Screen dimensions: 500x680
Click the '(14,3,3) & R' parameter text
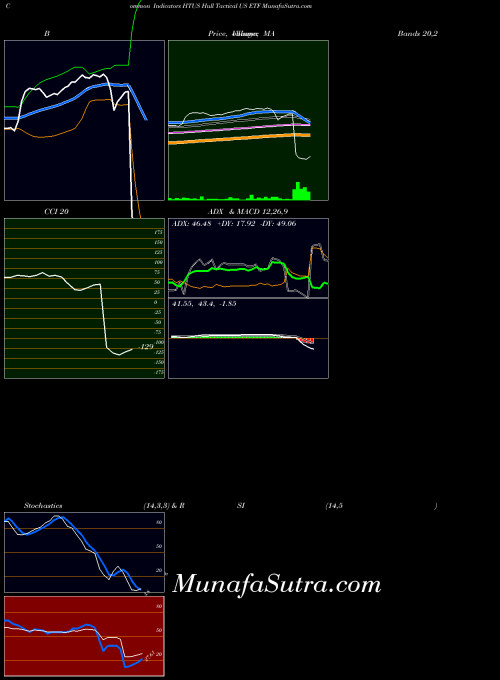tap(164, 506)
